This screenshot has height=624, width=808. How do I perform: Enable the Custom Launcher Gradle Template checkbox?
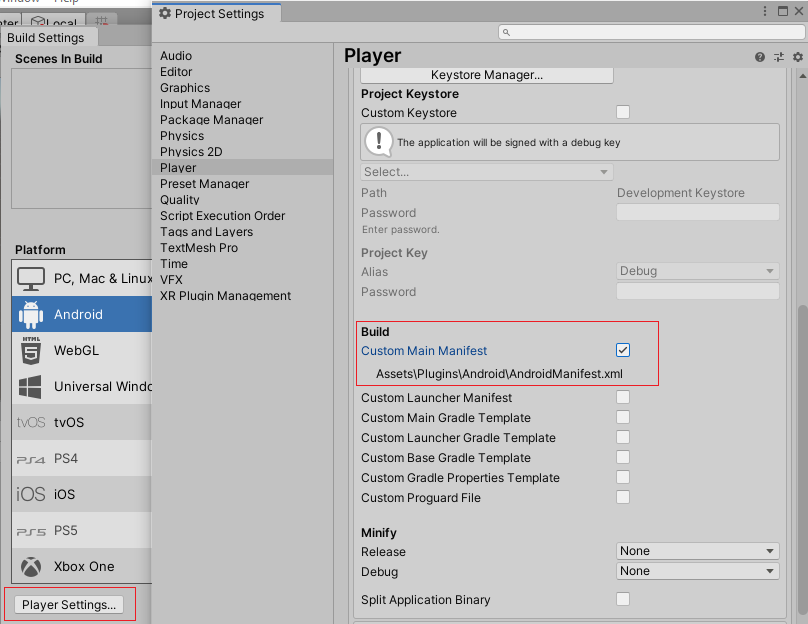[x=622, y=437]
